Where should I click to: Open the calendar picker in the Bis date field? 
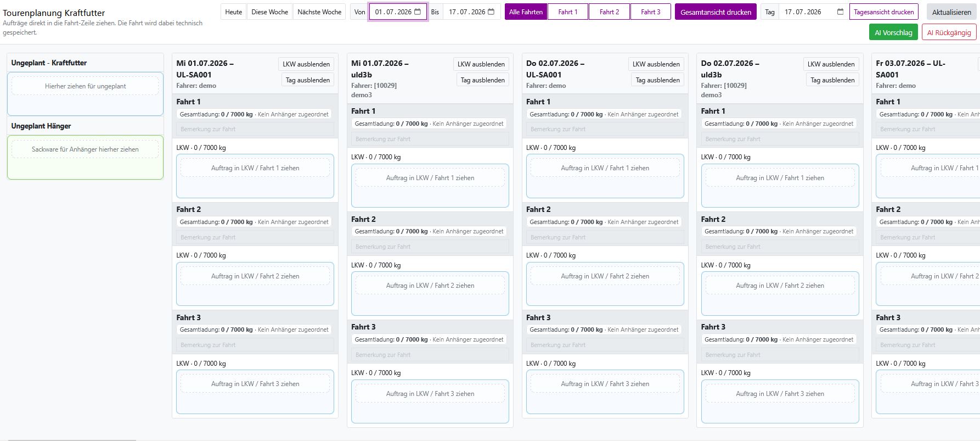click(491, 12)
